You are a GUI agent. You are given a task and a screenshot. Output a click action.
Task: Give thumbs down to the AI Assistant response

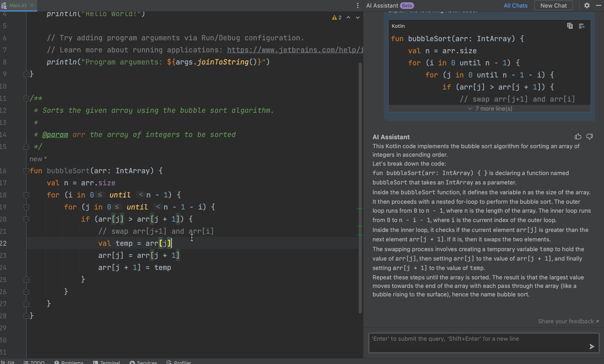[590, 137]
